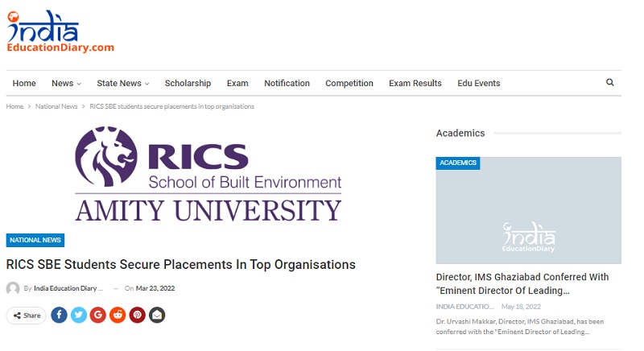Click current page breadcrumb RICS SBE students
Viewport: 644px width, 351px height.
pos(171,106)
